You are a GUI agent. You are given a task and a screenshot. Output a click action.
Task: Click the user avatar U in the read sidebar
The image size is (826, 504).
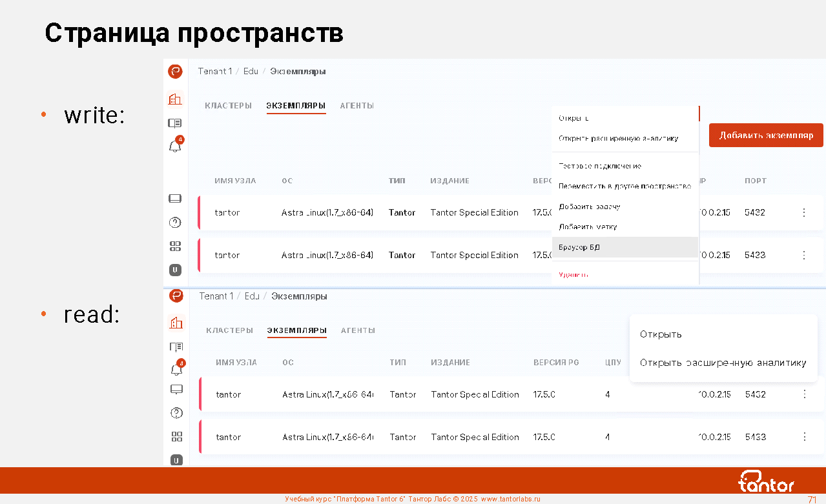tap(176, 460)
